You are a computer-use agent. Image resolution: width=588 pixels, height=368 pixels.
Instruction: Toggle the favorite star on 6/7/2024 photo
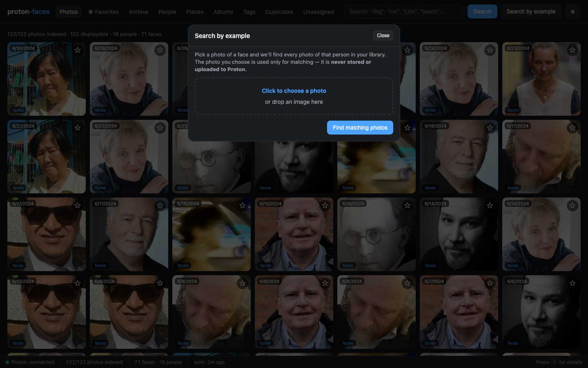pyautogui.click(x=490, y=283)
